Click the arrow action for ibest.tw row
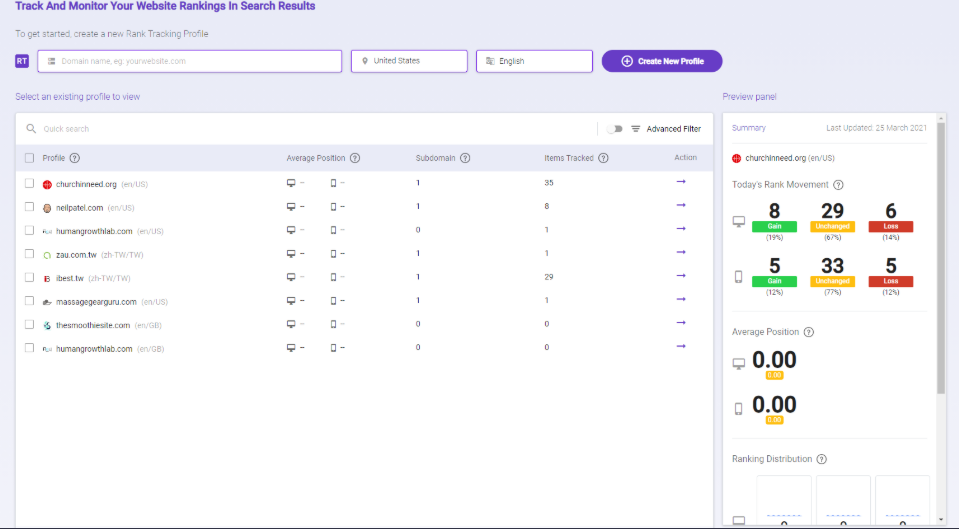The width and height of the screenshot is (959, 529). pyautogui.click(x=681, y=276)
